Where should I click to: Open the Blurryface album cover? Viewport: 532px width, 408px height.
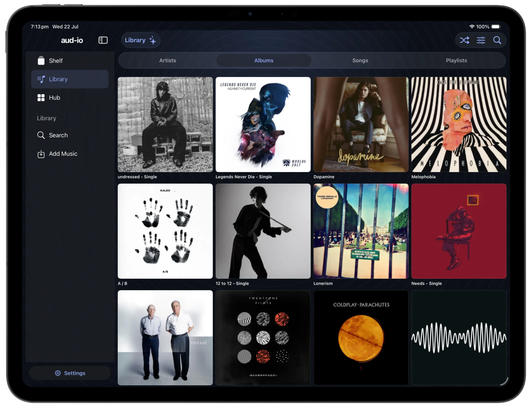[x=263, y=338]
